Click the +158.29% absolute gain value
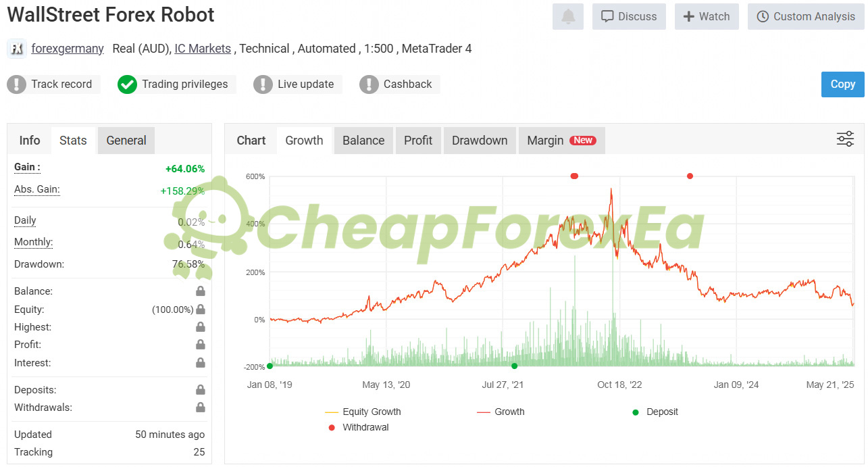Screen dimensions: 868x467 pos(182,191)
